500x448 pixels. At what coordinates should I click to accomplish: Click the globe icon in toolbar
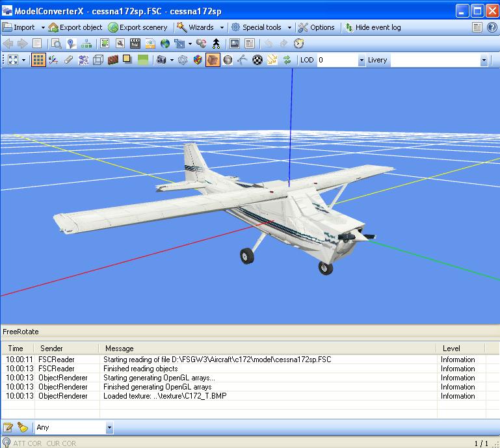coord(165,44)
